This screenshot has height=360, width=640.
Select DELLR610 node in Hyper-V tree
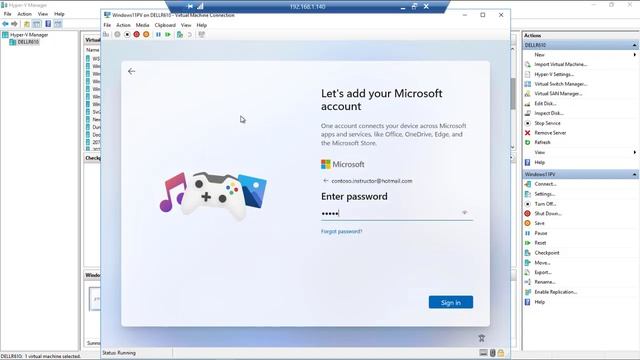tap(28, 42)
